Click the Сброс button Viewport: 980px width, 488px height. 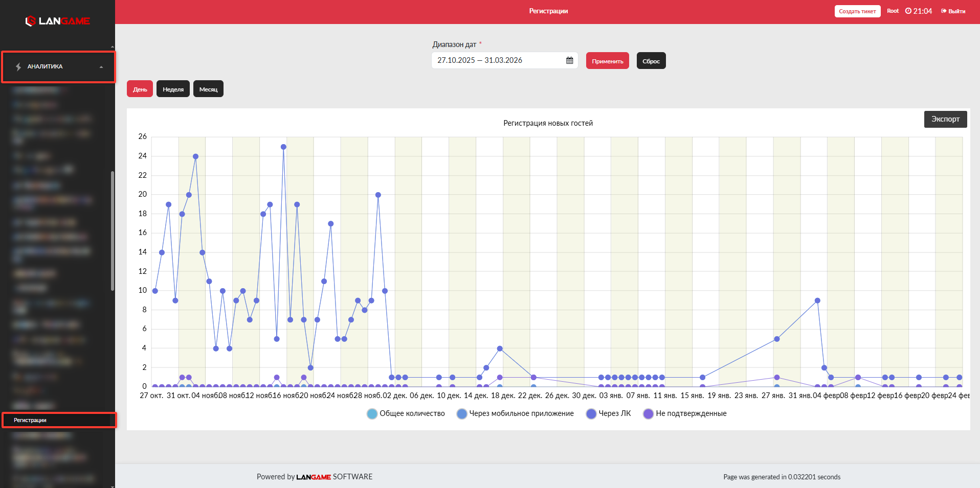point(651,61)
